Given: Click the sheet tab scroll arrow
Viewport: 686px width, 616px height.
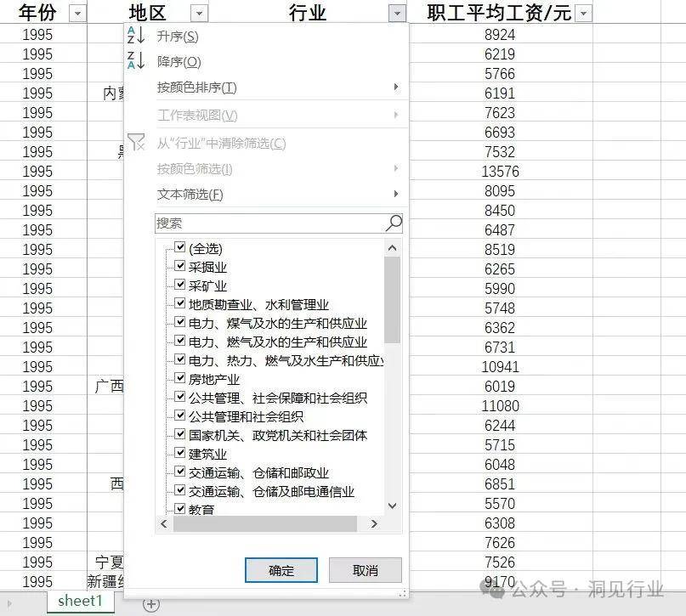Looking at the screenshot, I should (x=9, y=604).
